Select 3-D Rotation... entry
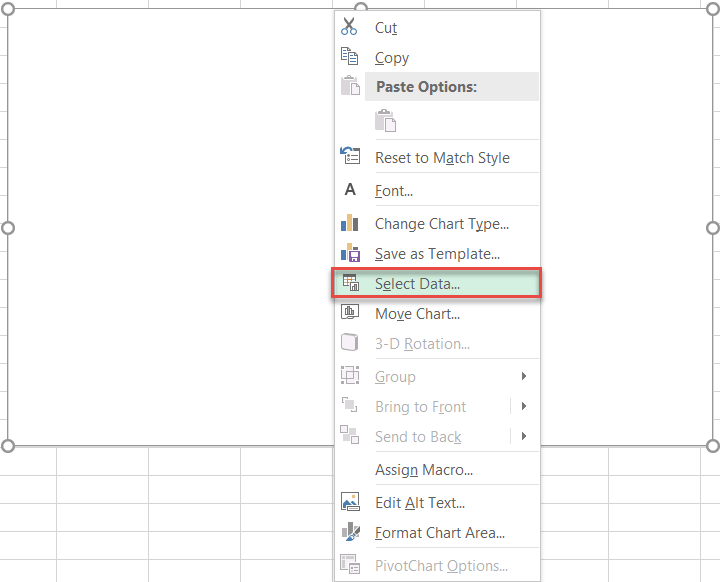Viewport: 720px width, 582px height. coord(437,344)
